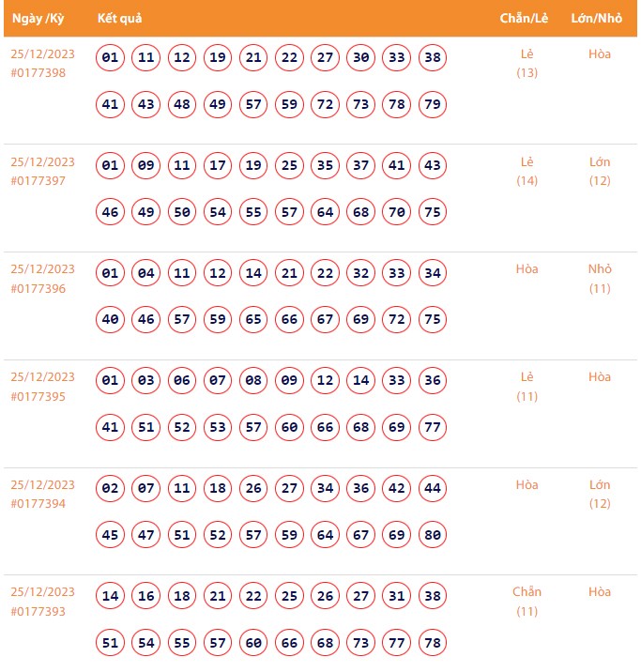
Task: Select number 50 ball in draw #0177397
Action: (x=182, y=212)
